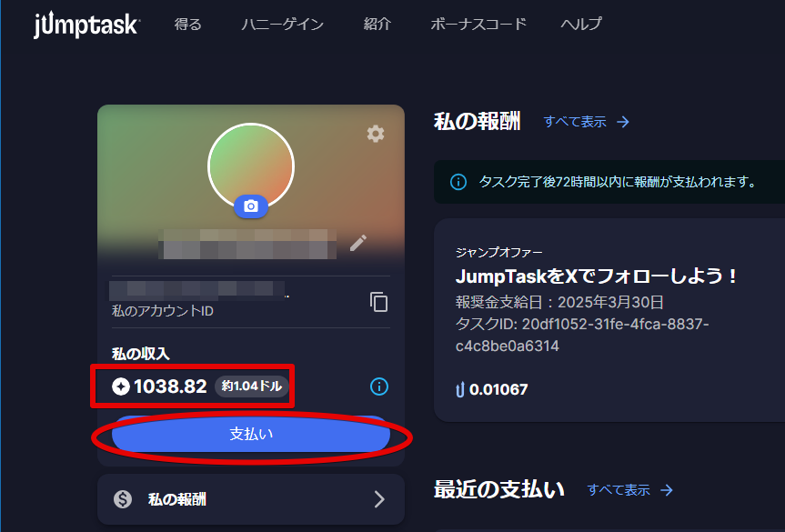Click the 私の報酬 section heading

click(478, 121)
